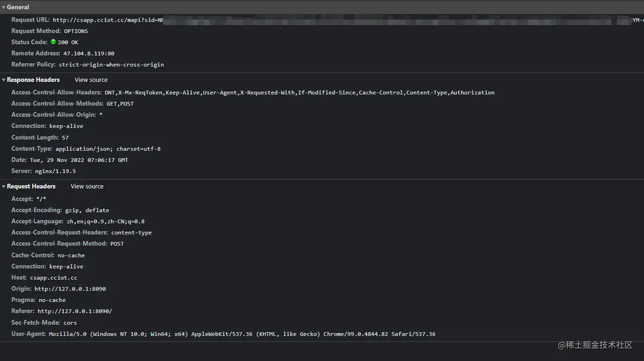This screenshot has width=644, height=361.
Task: Collapse the Request Headers section triangle
Action: pyautogui.click(x=4, y=187)
